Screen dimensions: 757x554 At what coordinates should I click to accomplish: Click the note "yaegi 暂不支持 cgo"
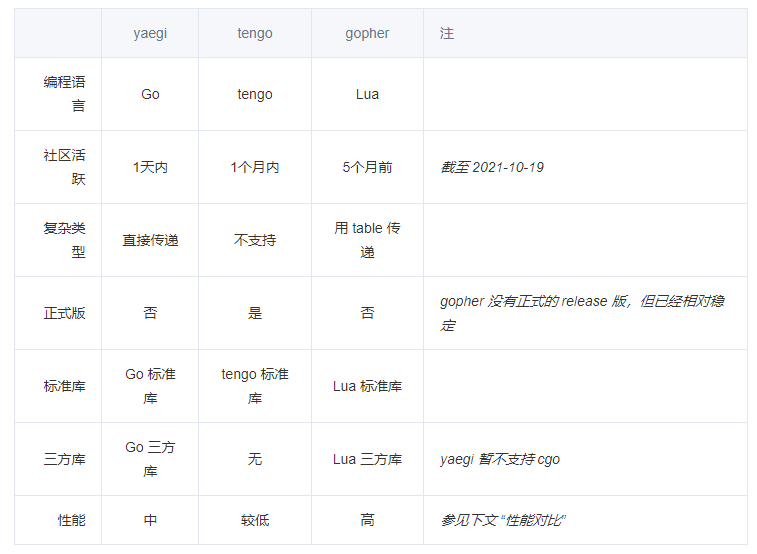(x=500, y=459)
